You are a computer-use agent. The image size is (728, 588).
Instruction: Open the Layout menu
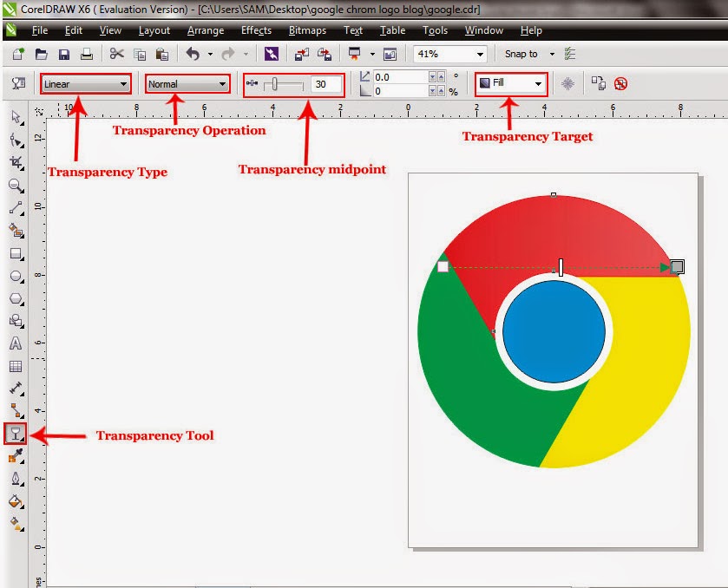click(154, 30)
